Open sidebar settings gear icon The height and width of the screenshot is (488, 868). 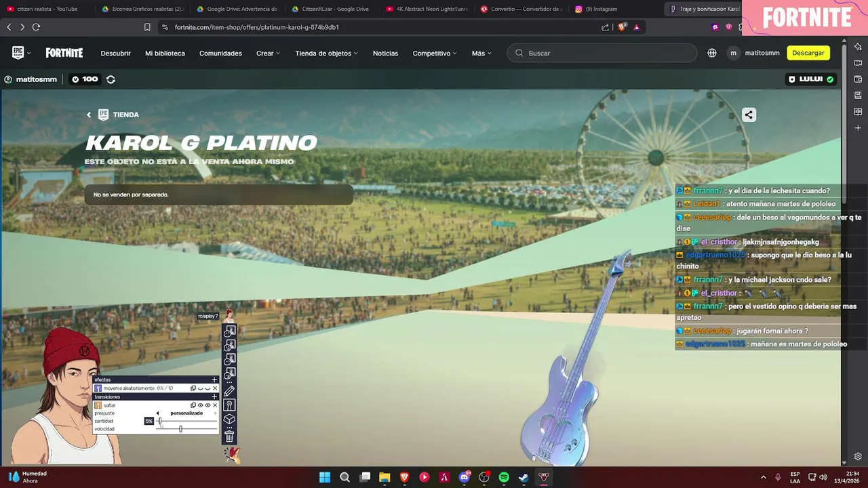click(858, 457)
